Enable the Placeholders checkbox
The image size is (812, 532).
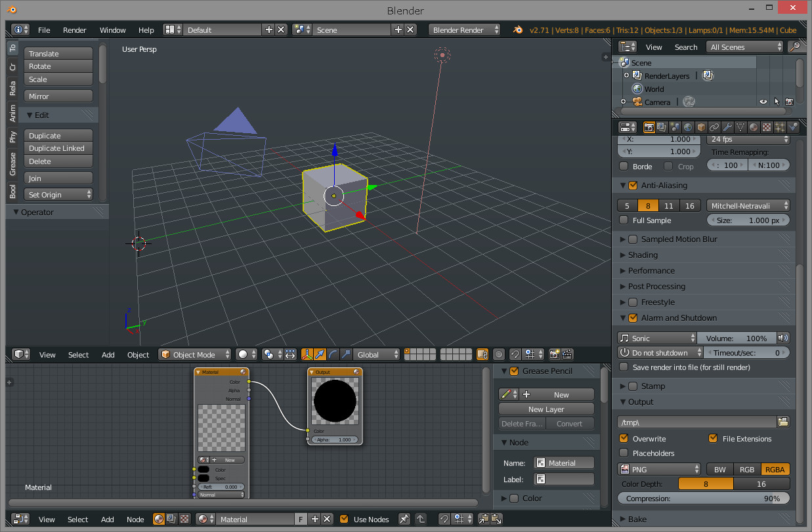[624, 453]
